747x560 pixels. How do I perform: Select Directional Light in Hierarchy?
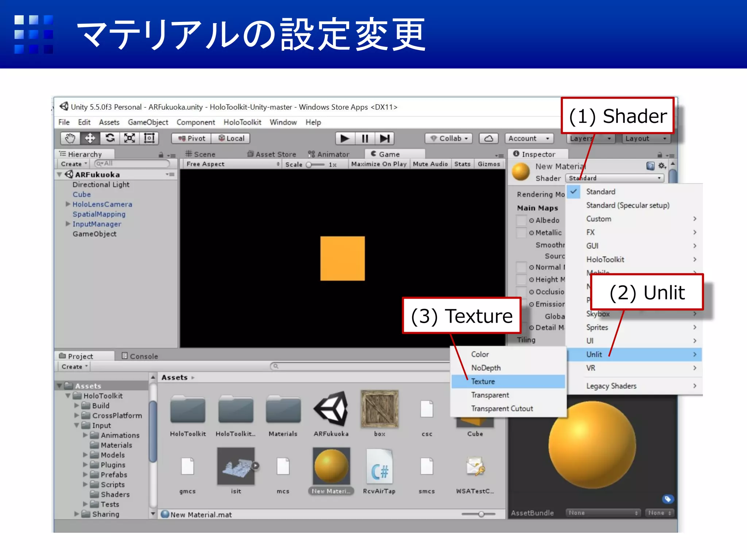[x=101, y=184]
